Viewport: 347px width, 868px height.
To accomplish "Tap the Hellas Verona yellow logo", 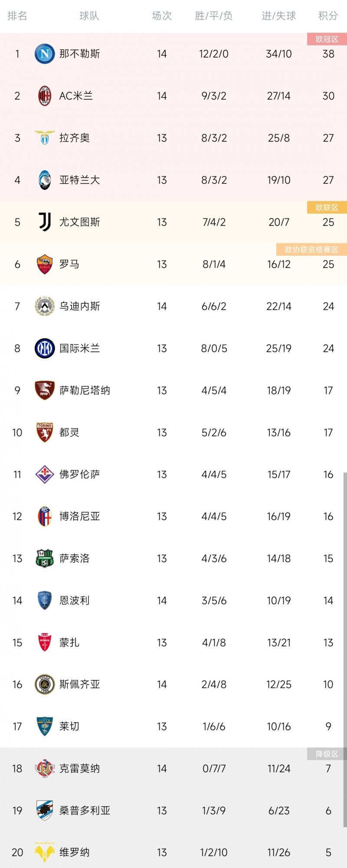I will [45, 852].
